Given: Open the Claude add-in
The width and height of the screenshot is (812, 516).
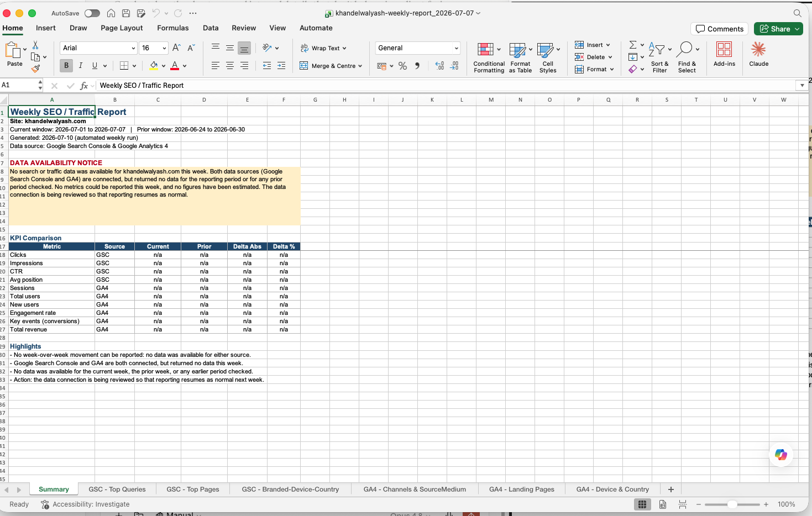Looking at the screenshot, I should tap(758, 54).
